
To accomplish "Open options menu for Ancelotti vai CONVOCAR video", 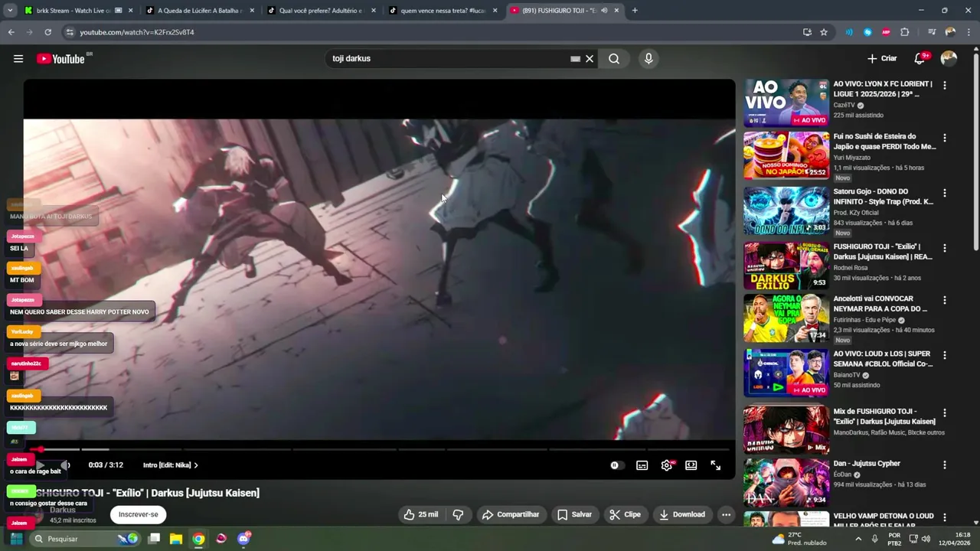I will [x=945, y=300].
